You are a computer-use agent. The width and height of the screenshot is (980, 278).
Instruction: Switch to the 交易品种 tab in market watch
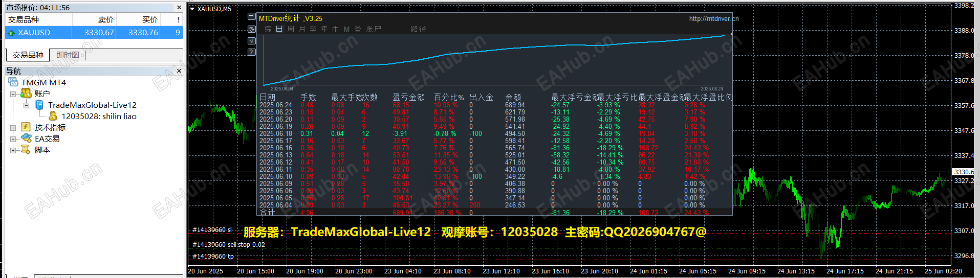28,55
